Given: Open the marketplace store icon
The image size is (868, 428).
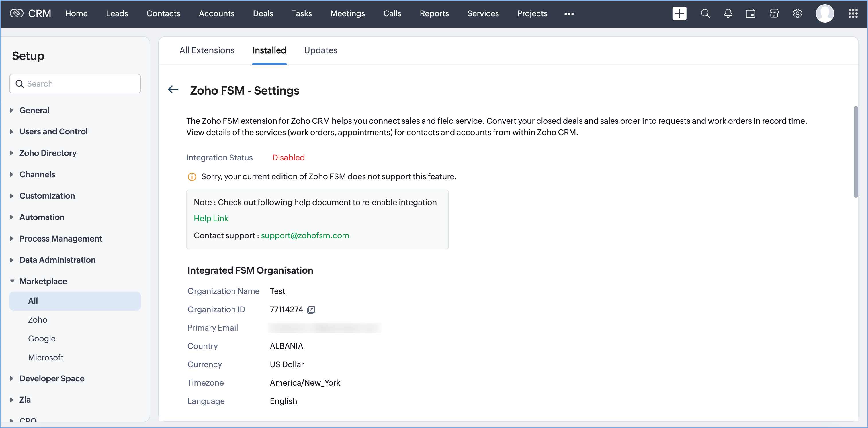Looking at the screenshot, I should click(774, 13).
